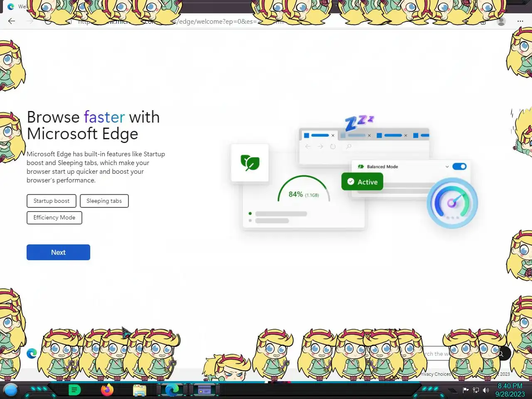Expand the Balanced Mode chevron
This screenshot has height=399, width=532.
pyautogui.click(x=447, y=167)
